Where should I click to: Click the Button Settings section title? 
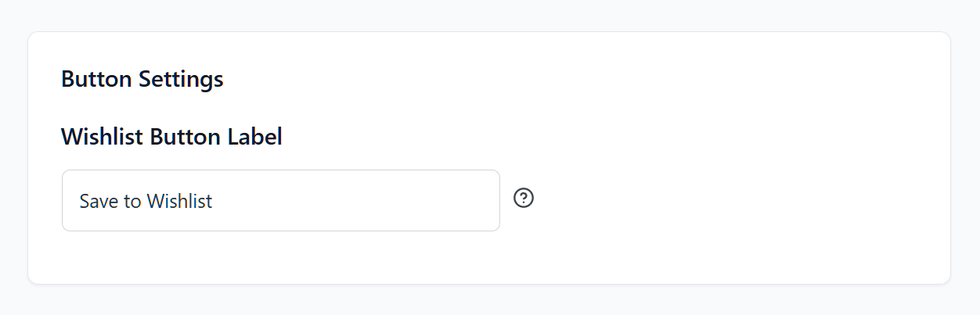pyautogui.click(x=142, y=80)
